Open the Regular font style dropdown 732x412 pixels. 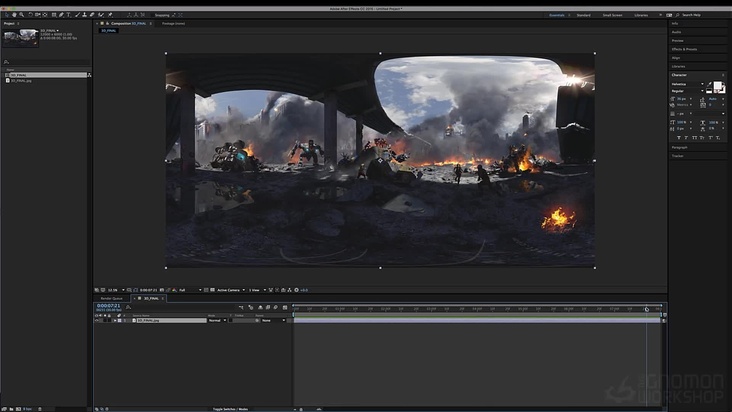point(687,91)
